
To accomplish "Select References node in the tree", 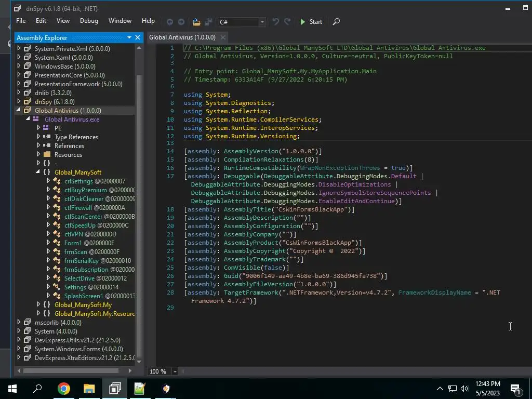I will click(x=69, y=145).
